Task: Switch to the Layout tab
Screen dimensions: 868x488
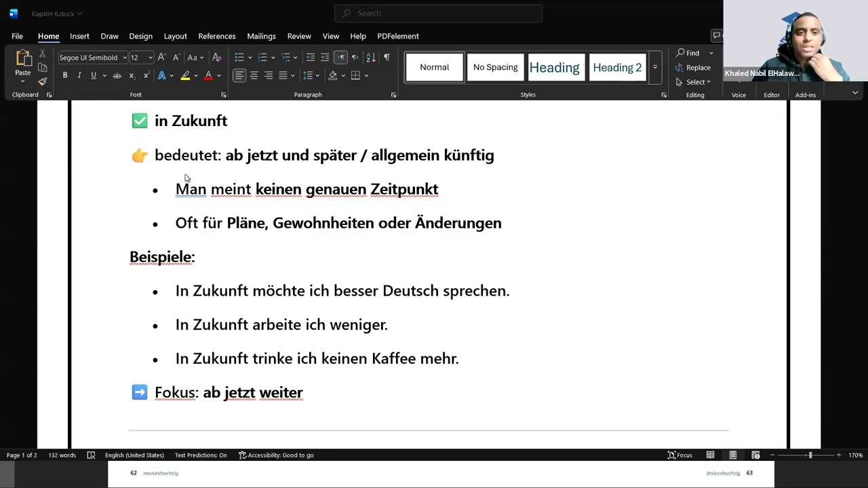Action: tap(175, 36)
